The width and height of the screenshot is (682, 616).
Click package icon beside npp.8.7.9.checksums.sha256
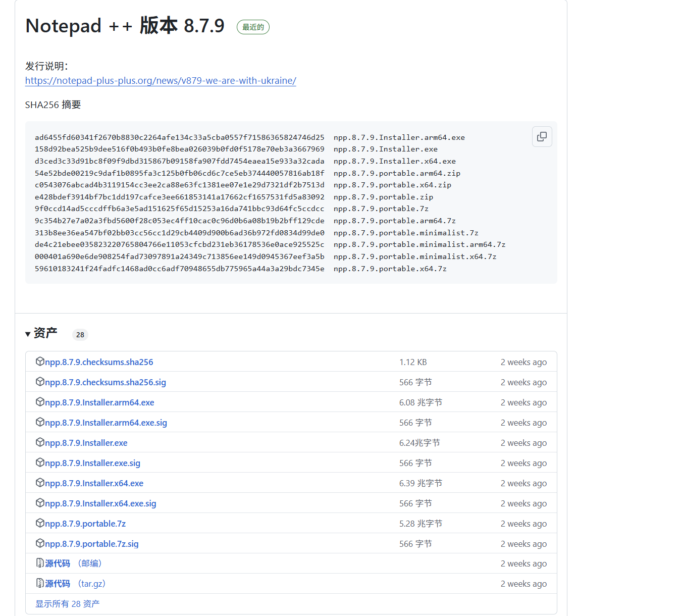[40, 362]
